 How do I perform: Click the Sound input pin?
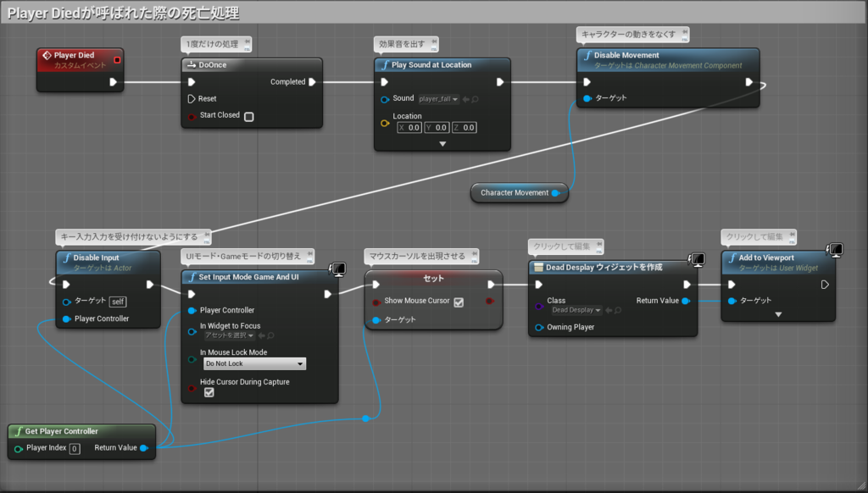tap(385, 100)
